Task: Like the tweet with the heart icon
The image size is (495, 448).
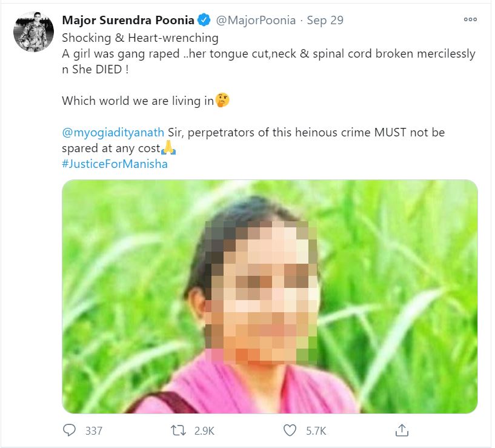Action: (290, 430)
